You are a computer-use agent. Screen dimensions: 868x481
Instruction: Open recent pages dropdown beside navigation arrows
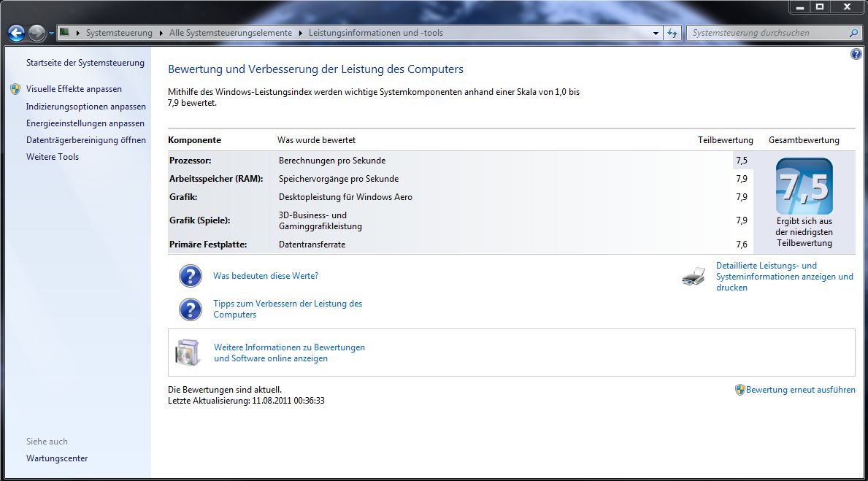pos(51,34)
